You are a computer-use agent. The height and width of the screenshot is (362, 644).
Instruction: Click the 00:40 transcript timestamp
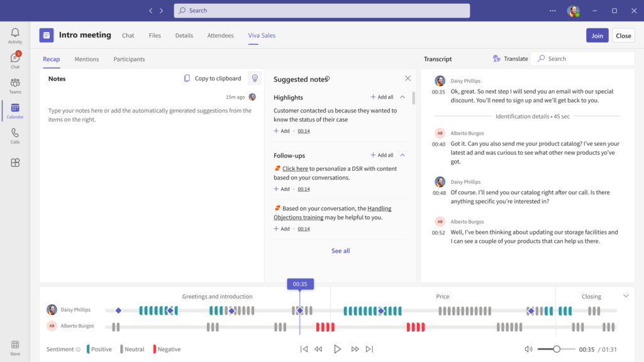point(438,145)
